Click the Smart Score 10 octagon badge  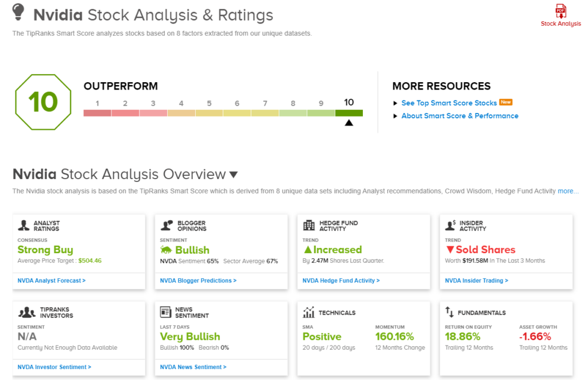(43, 103)
